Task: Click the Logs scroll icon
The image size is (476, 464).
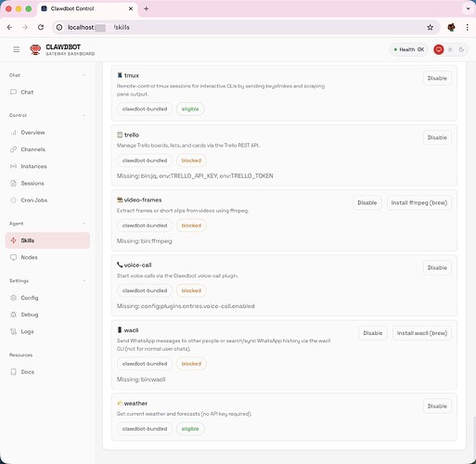Action: pyautogui.click(x=13, y=331)
